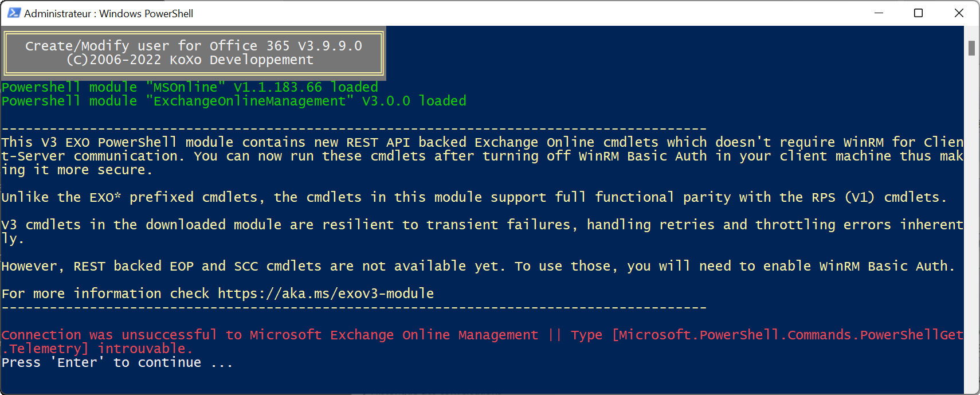Click the 'Administrateur : Windows PowerShell' window title
The image size is (980, 395).
pos(108,13)
